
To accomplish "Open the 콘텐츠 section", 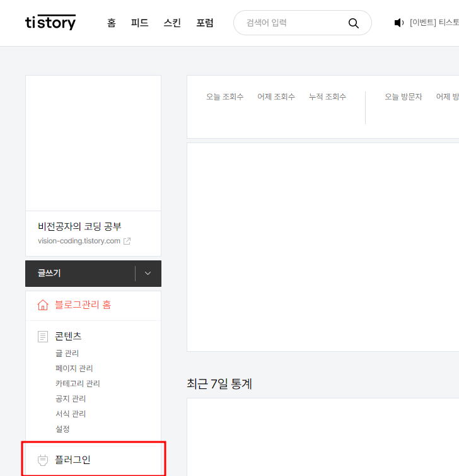I will click(68, 336).
